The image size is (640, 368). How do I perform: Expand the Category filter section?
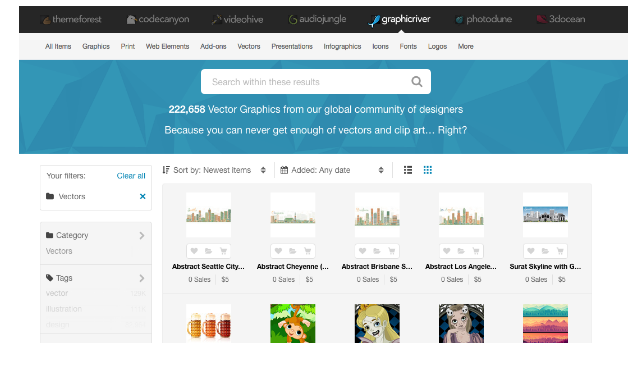96,235
